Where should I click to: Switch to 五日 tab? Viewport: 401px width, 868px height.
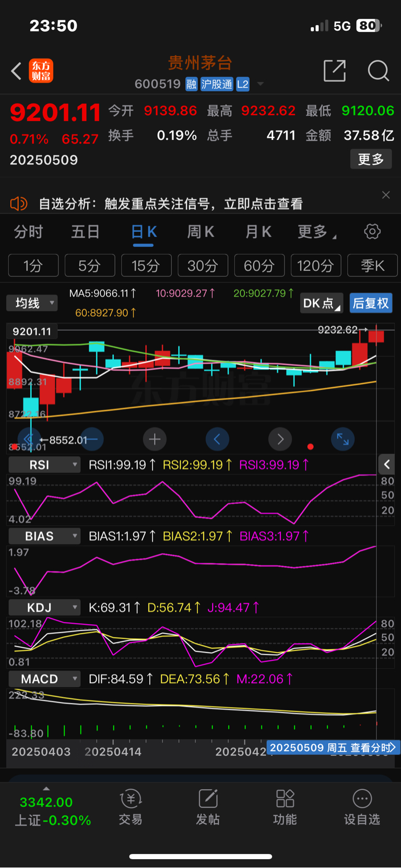[x=85, y=232]
